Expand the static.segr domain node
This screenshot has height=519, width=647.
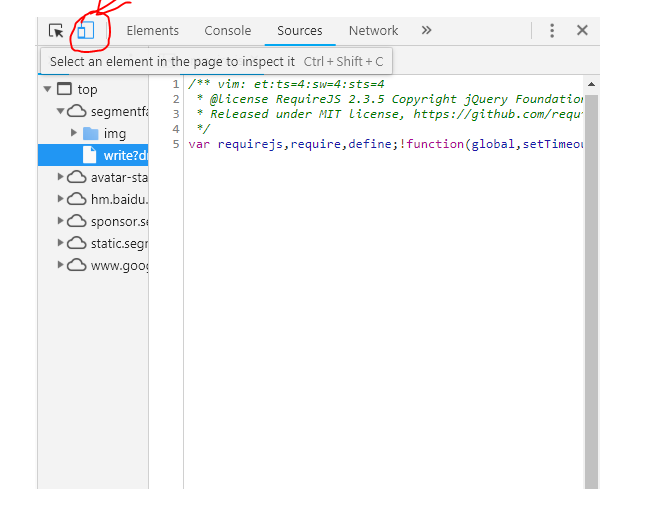tap(60, 243)
